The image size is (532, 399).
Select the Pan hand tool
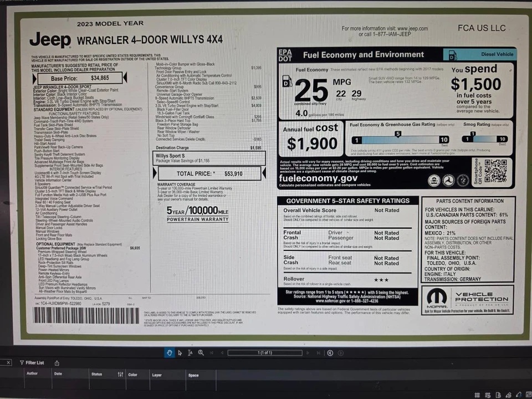point(170,353)
